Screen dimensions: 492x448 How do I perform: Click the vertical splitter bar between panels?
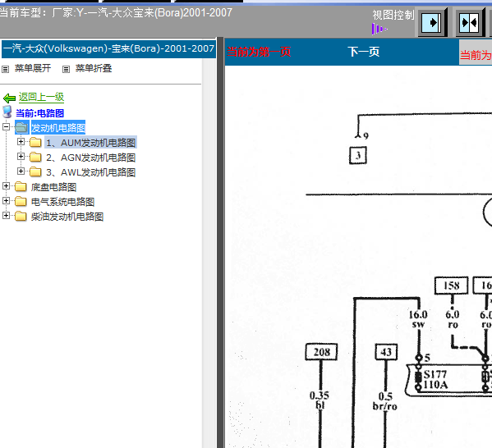[220, 243]
